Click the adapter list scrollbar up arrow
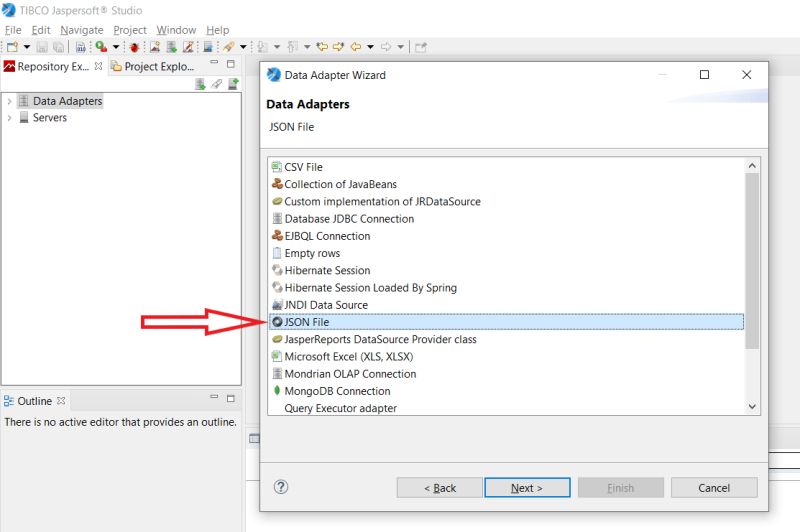 click(752, 166)
